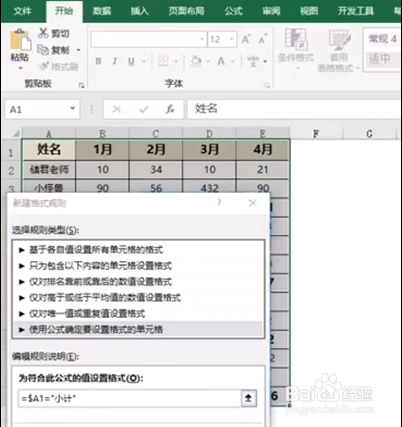The width and height of the screenshot is (402, 427).
Task: Click cell with value 34
Action: pyautogui.click(x=156, y=170)
